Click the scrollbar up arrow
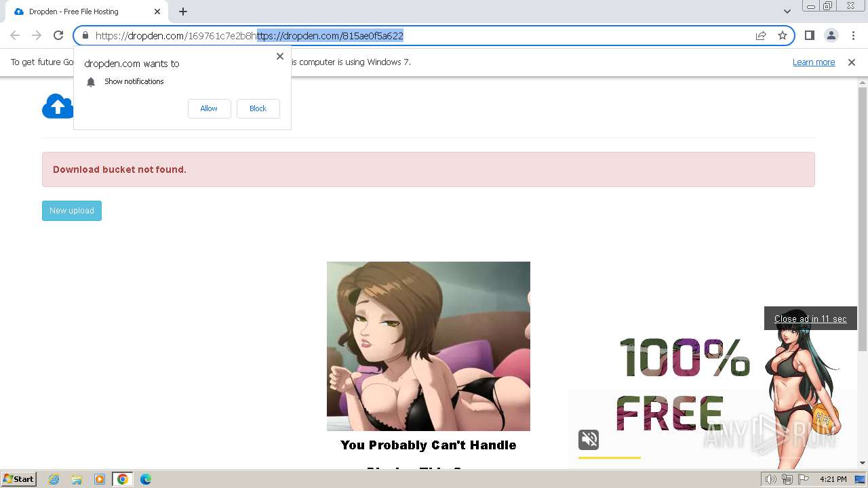The image size is (868, 488). [863, 82]
